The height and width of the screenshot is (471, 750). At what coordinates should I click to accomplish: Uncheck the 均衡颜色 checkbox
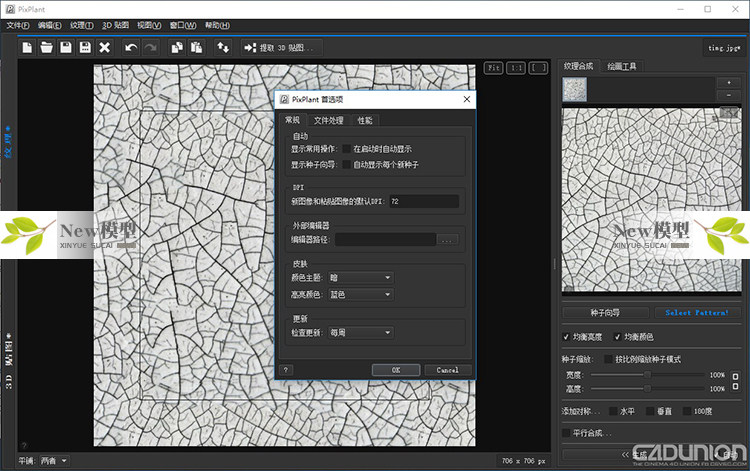click(618, 337)
